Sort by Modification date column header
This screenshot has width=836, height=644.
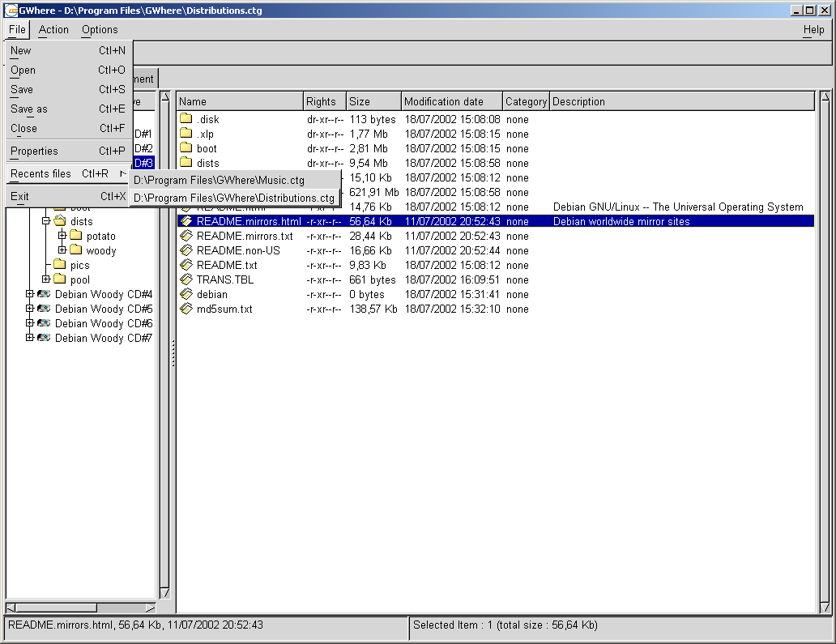click(452, 101)
